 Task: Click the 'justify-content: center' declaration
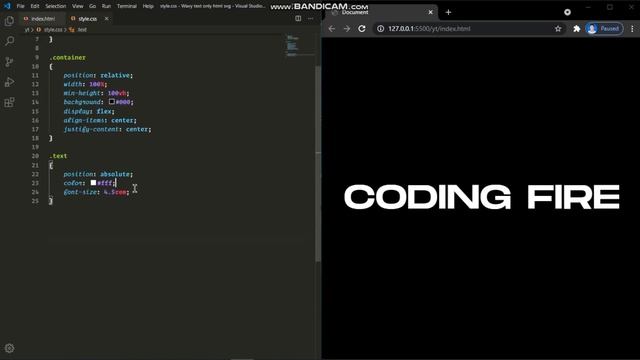(x=107, y=129)
